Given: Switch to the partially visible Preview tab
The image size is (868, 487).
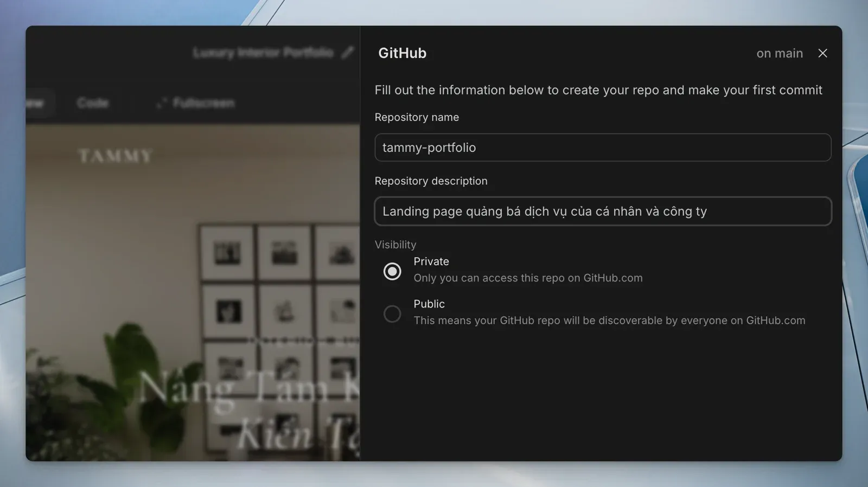Looking at the screenshot, I should (x=37, y=103).
